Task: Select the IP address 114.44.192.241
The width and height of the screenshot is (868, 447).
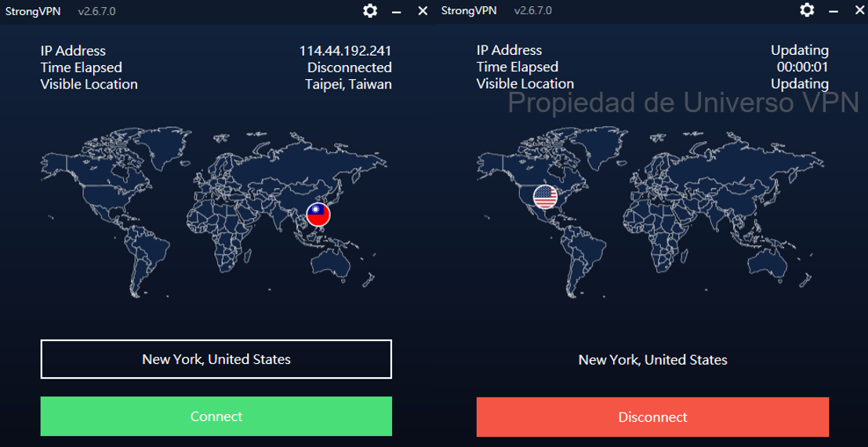Action: [x=346, y=51]
